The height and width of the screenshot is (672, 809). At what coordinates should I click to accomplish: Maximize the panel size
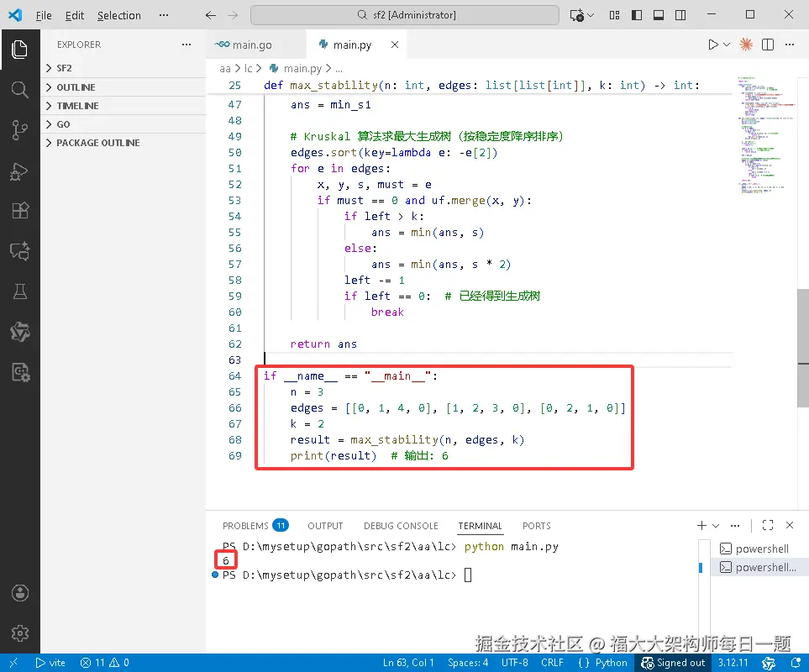pos(768,526)
